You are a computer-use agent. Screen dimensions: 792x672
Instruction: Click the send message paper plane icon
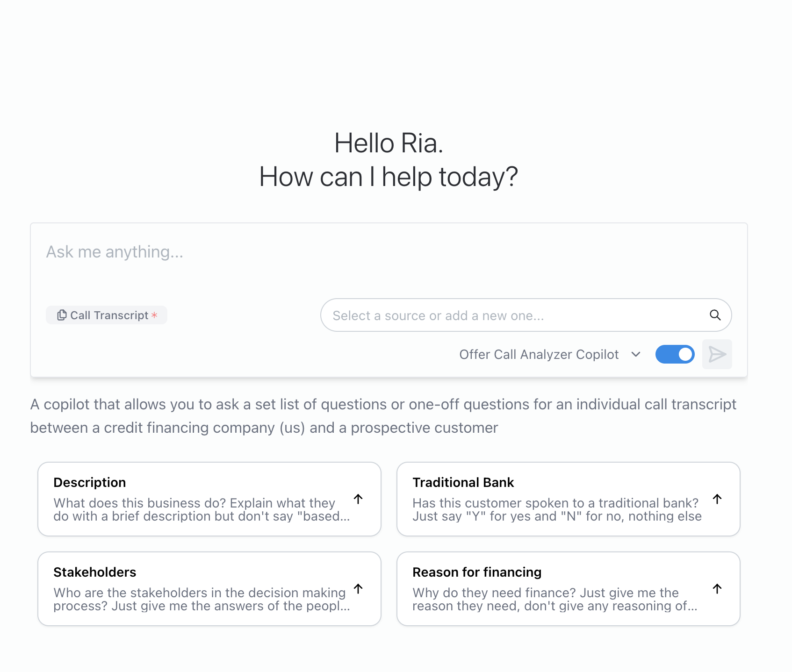pyautogui.click(x=717, y=354)
